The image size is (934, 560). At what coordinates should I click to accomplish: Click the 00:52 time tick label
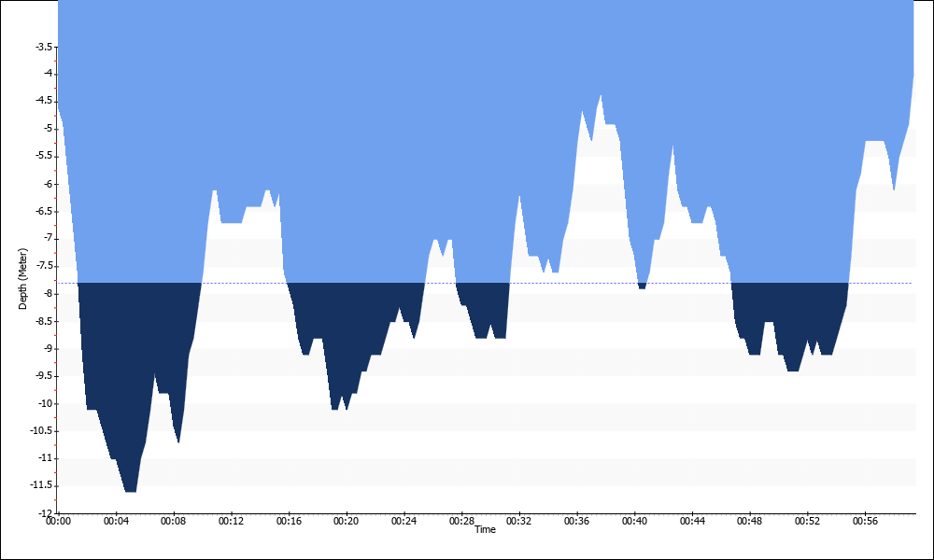807,521
